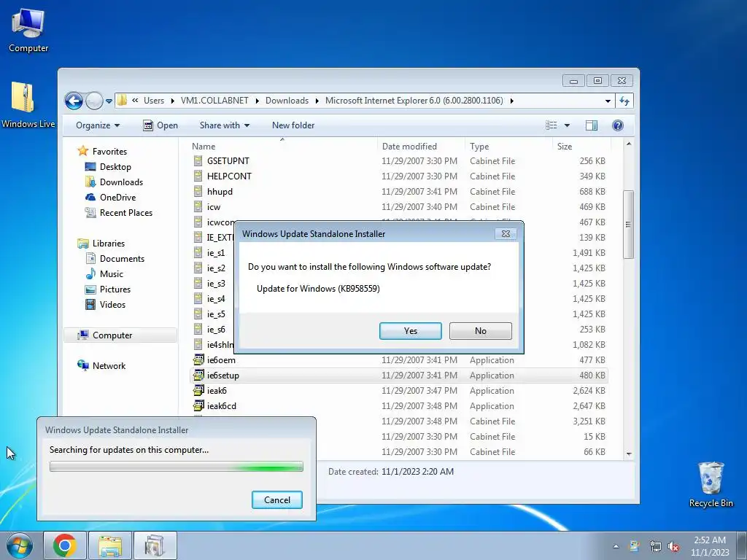
Task: Select Computer in the navigation pane
Action: click(112, 335)
